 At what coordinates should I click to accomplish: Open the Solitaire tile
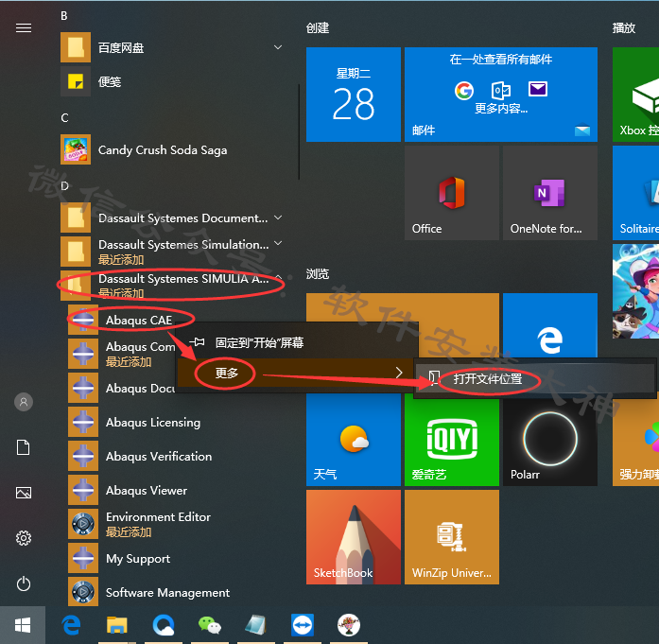click(x=635, y=193)
